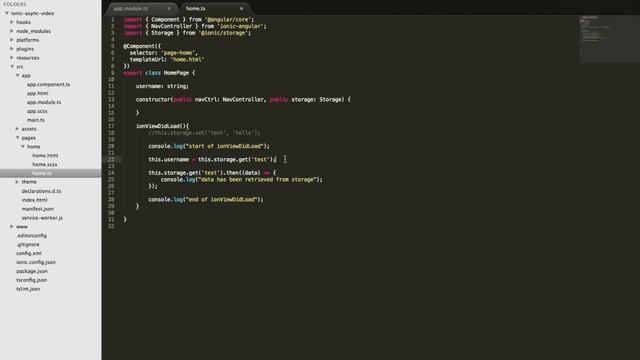Collapse the app folder

click(x=18, y=76)
